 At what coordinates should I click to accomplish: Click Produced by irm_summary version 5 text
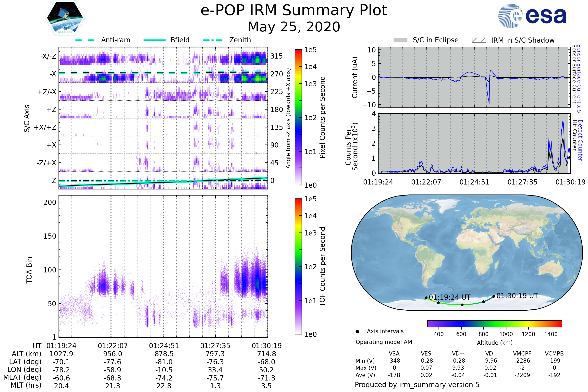click(417, 384)
